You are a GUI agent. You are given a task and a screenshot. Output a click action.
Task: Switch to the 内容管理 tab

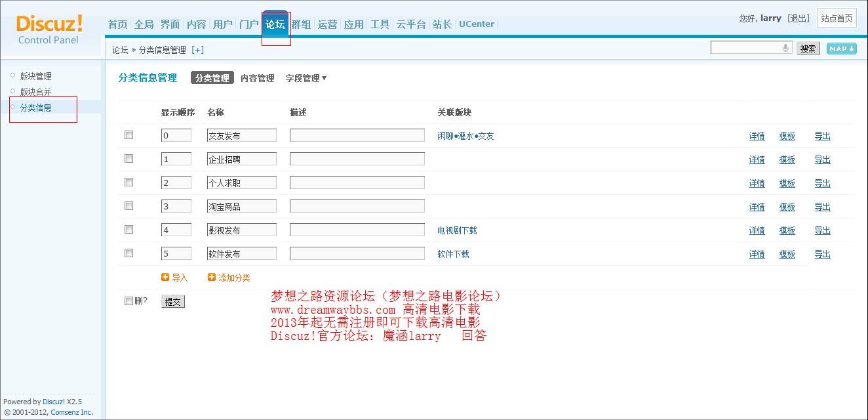click(258, 78)
